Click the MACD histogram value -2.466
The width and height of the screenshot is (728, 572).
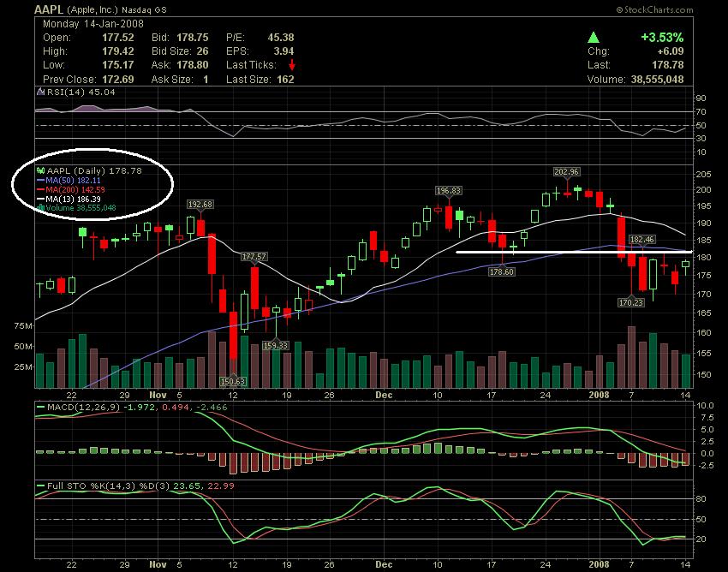tap(212, 408)
